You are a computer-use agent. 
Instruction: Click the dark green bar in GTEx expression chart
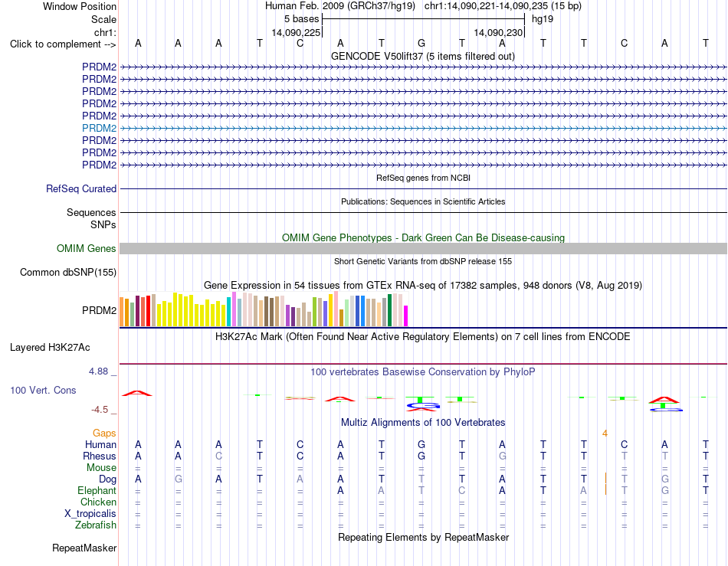coord(390,310)
